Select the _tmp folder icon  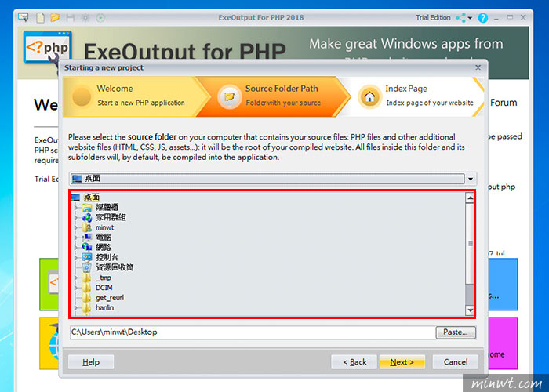87,278
